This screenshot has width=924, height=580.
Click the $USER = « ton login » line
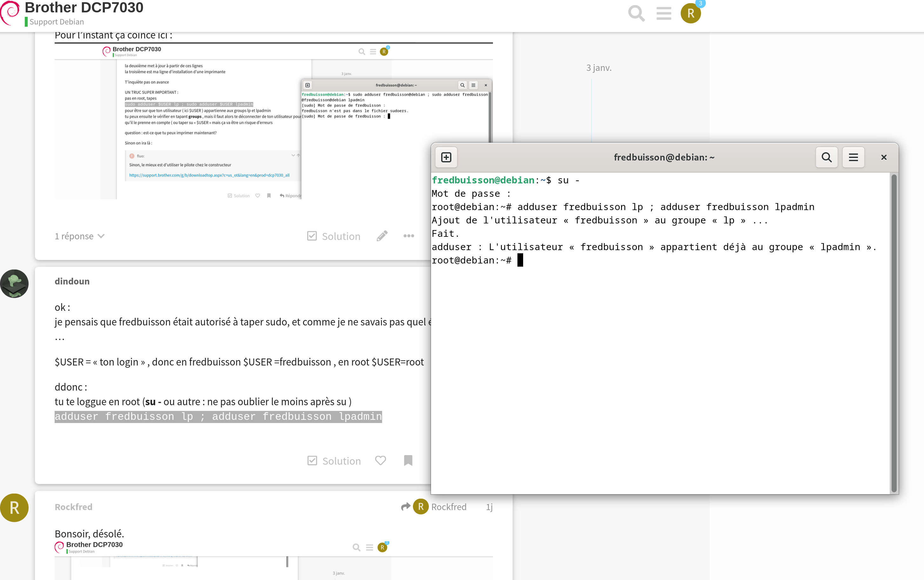tap(239, 362)
